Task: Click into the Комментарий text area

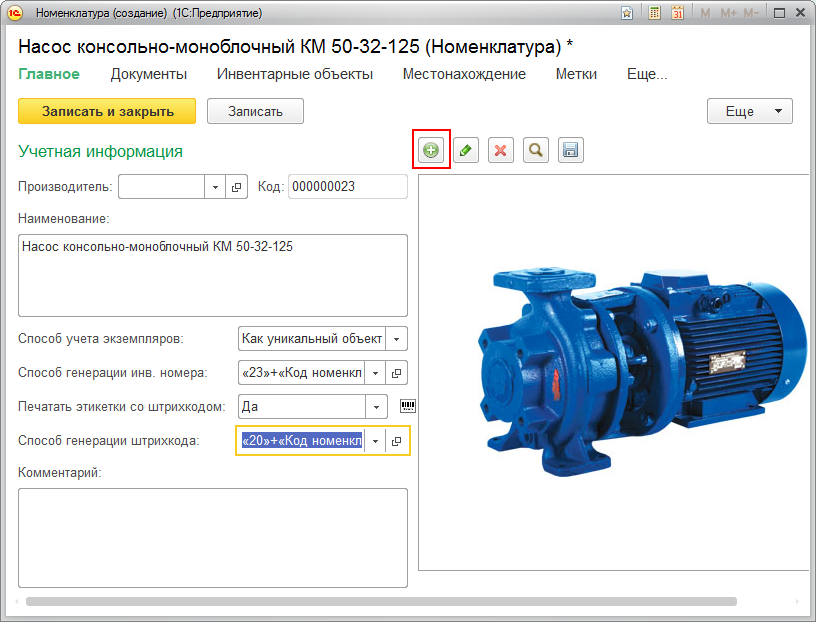Action: coord(213,538)
